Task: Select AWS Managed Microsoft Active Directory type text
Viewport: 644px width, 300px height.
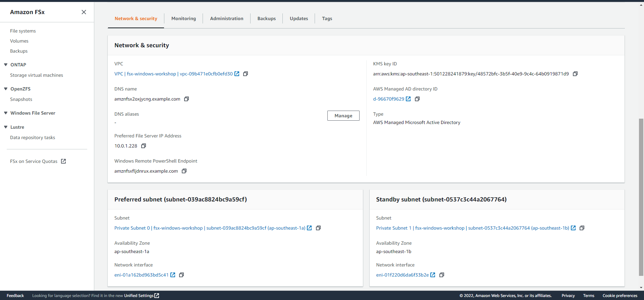Action: 417,122
